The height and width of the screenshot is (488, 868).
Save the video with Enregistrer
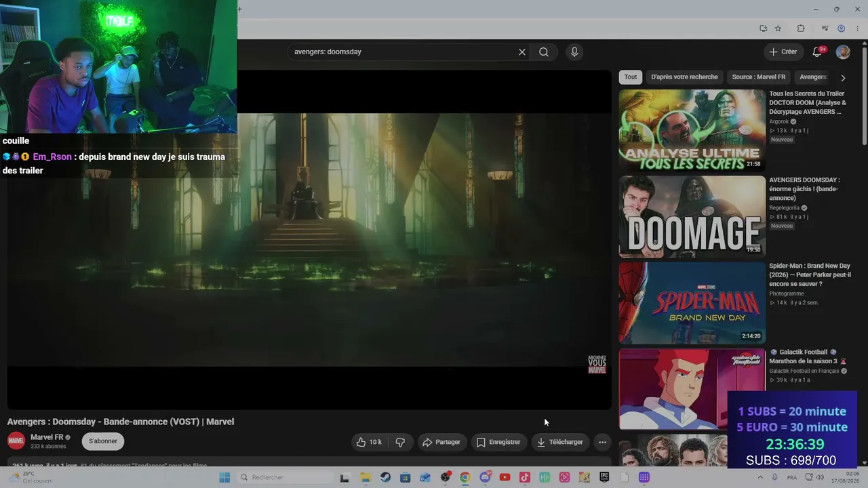(498, 442)
